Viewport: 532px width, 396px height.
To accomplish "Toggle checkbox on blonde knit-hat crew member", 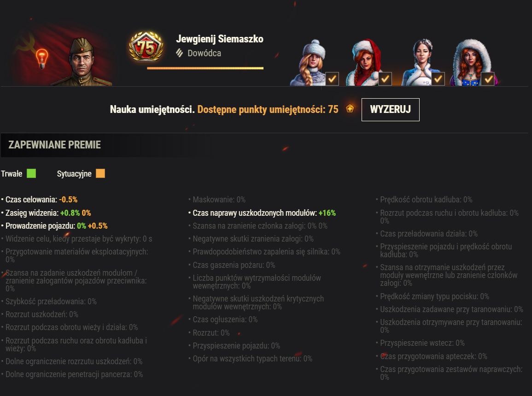I will pyautogui.click(x=332, y=79).
